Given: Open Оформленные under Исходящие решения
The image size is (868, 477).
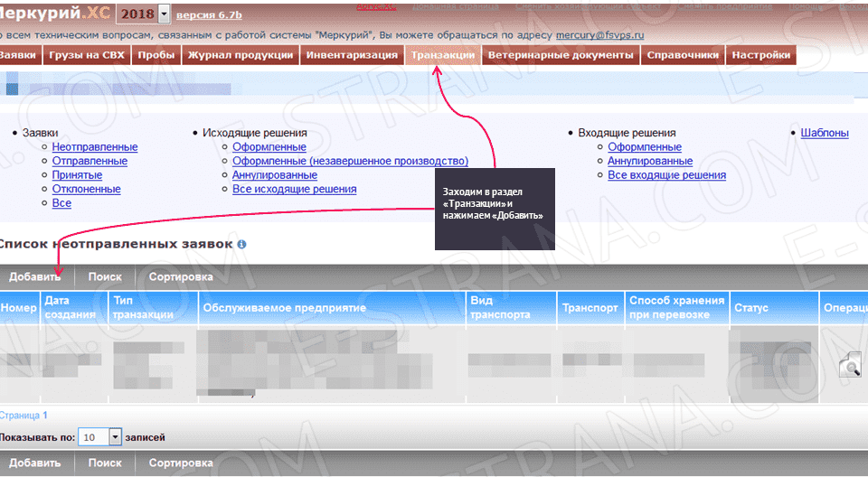Looking at the screenshot, I should coord(269,146).
